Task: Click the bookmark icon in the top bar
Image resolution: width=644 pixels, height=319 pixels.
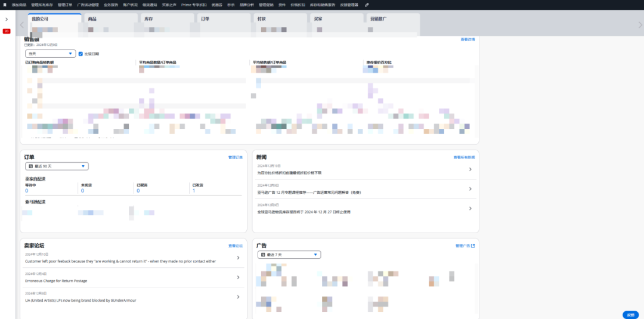Action: [x=5, y=5]
